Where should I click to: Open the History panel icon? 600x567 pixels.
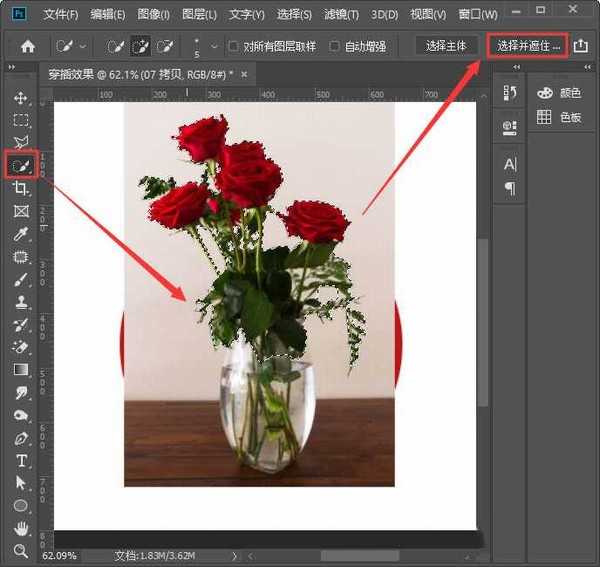[x=509, y=93]
